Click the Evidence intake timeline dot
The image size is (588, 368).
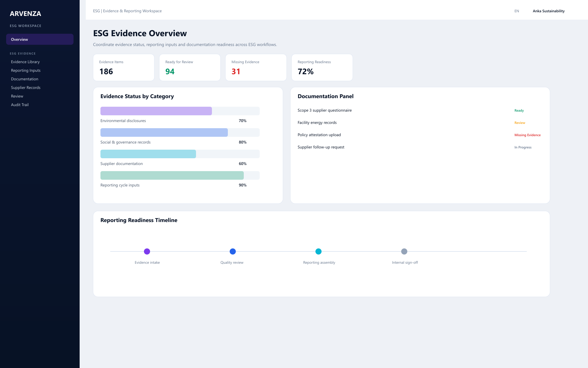click(147, 251)
